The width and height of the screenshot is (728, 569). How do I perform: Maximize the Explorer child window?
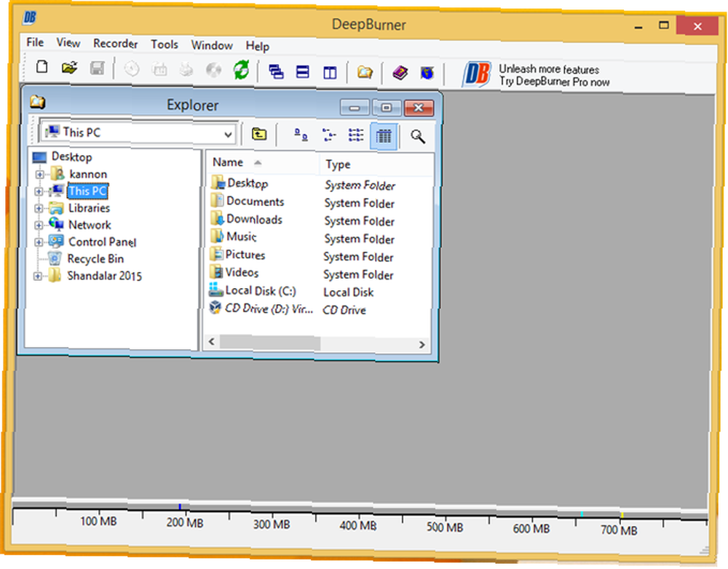coord(387,108)
